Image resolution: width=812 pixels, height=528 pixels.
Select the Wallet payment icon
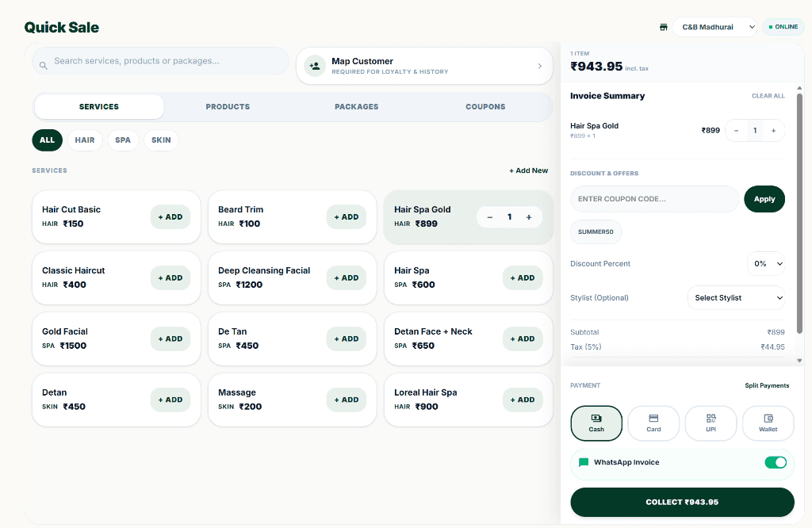(768, 418)
